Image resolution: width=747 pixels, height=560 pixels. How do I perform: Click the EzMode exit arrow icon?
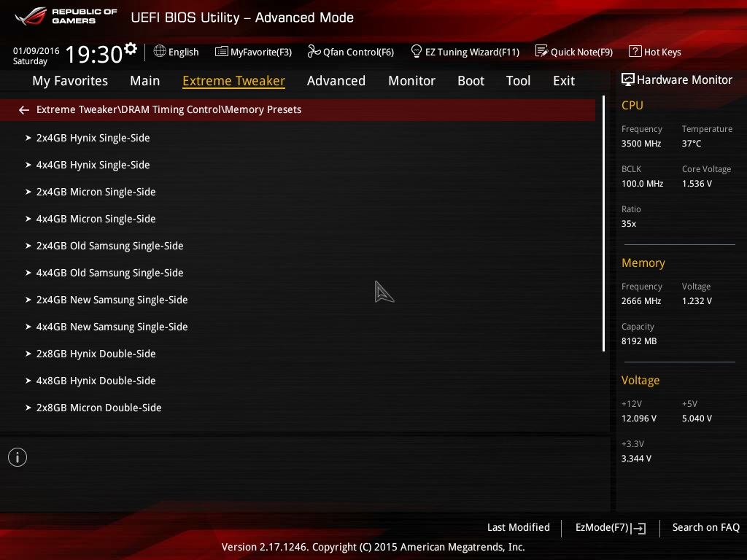(x=638, y=528)
